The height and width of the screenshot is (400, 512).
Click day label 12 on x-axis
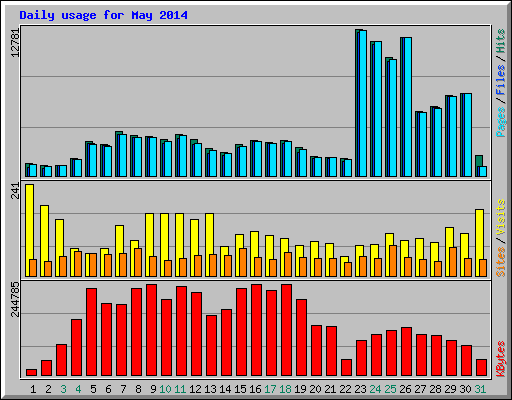[195, 389]
